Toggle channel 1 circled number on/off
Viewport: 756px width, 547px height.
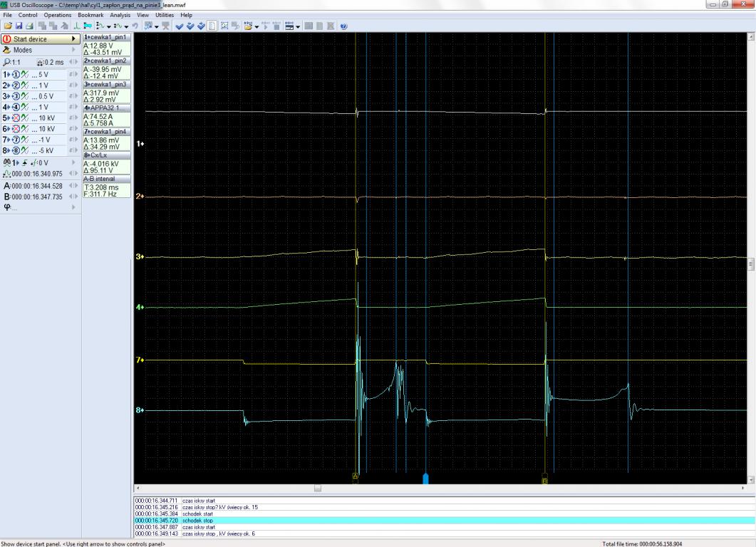pos(16,75)
